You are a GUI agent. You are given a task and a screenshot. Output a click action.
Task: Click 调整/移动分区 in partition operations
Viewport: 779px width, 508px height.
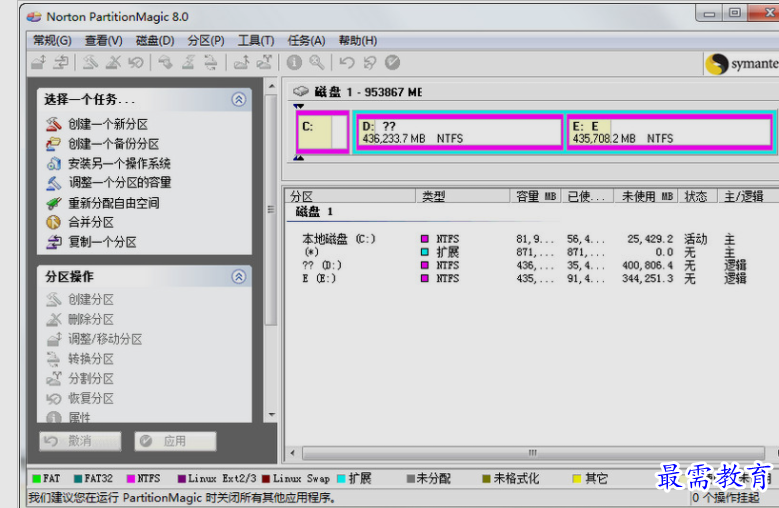click(105, 339)
